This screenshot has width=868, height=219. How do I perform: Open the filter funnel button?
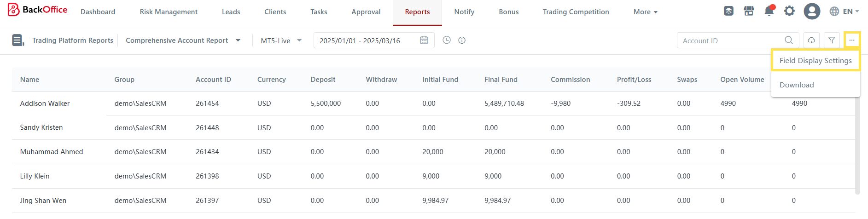coord(832,40)
